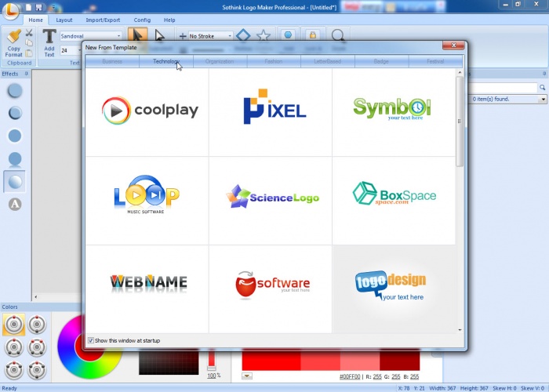Open the quick access toolbar dropdown arrow
Image resolution: width=549 pixels, height=392 pixels.
(x=53, y=7)
